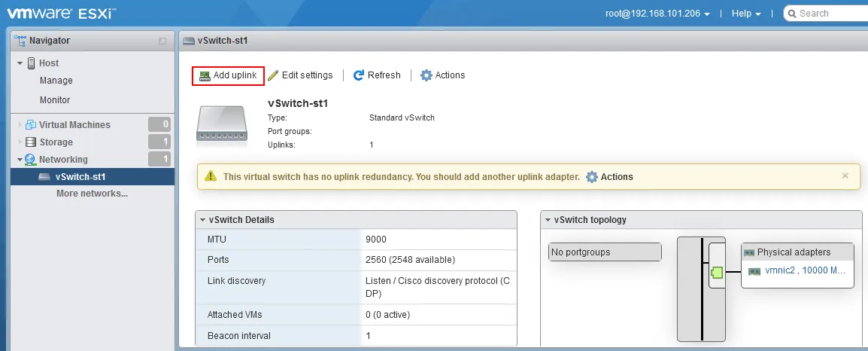
Task: Click the gear icon in warning banner
Action: click(591, 177)
